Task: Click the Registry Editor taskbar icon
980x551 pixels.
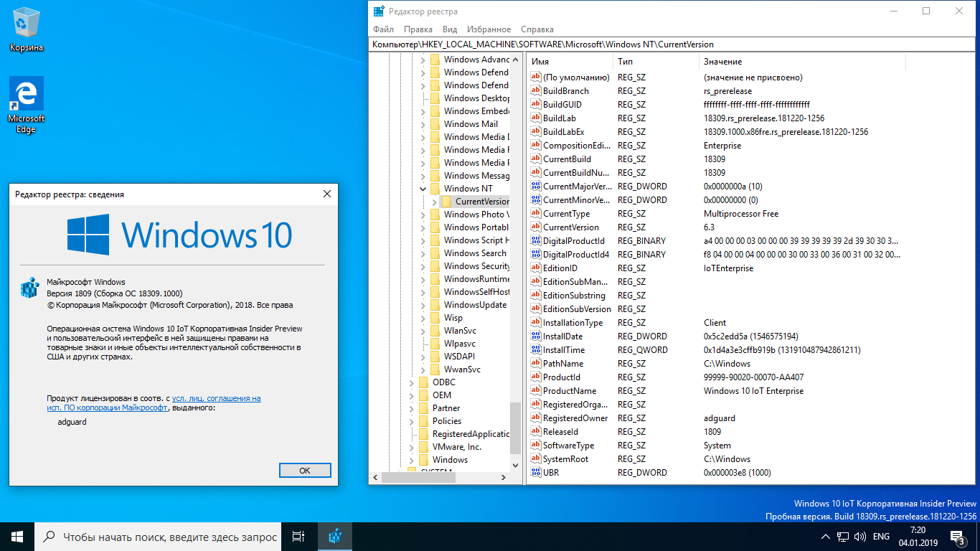Action: [334, 536]
